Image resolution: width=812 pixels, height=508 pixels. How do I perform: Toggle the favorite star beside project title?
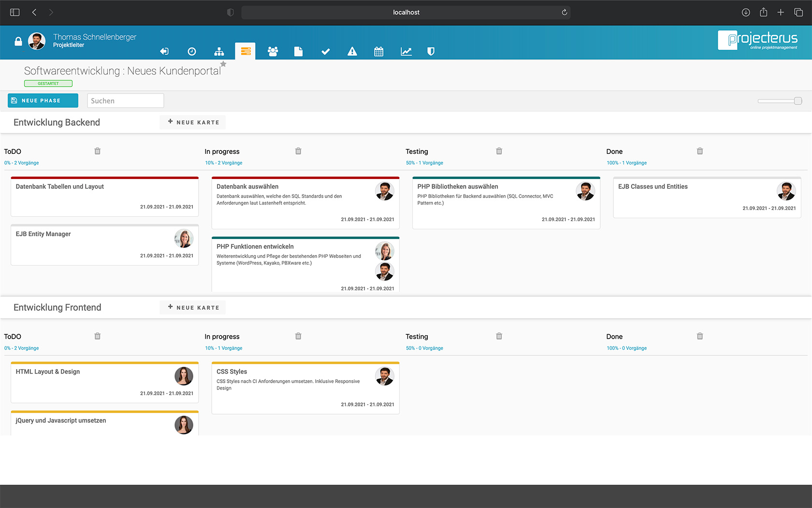[223, 64]
